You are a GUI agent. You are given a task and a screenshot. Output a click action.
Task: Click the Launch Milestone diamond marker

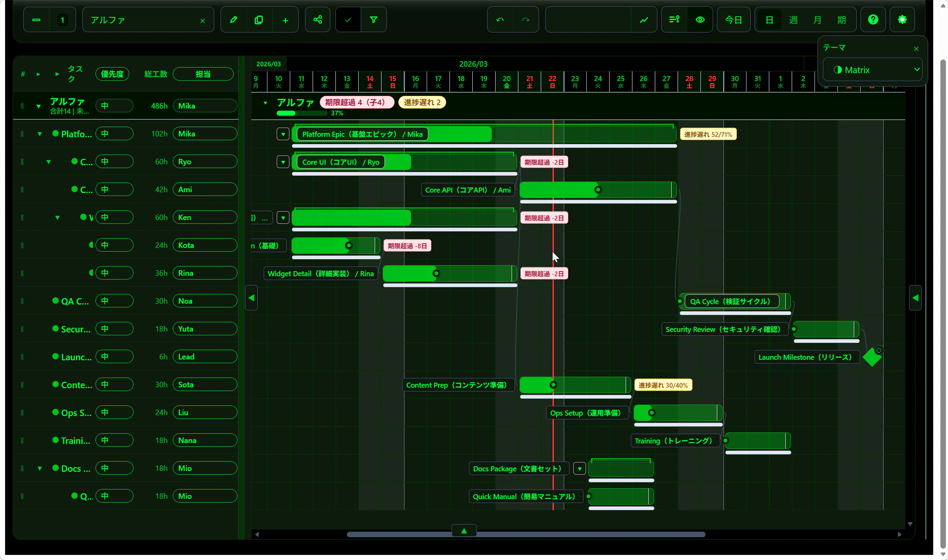(x=872, y=357)
